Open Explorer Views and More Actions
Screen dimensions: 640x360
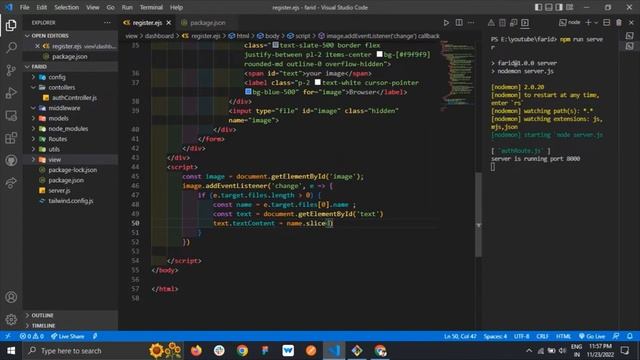pyautogui.click(x=107, y=23)
